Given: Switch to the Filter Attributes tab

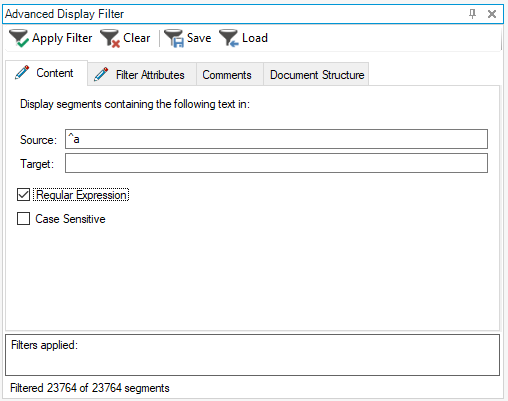Looking at the screenshot, I should 142,74.
